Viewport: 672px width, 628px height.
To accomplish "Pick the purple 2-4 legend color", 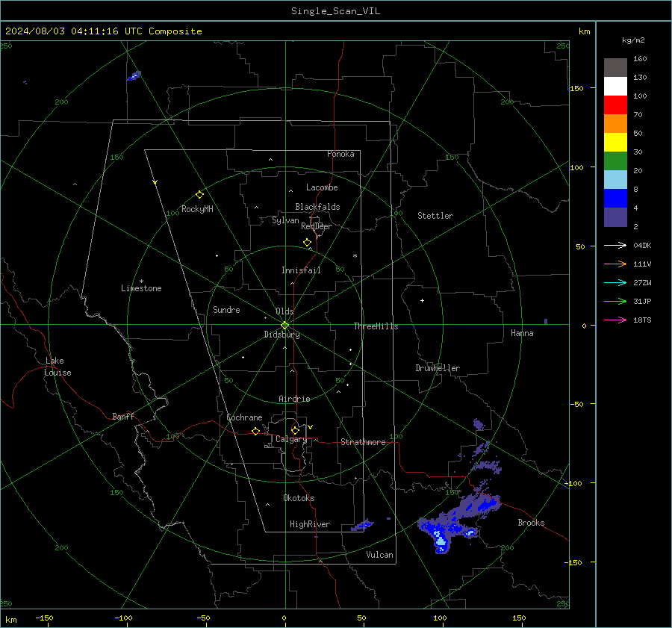I will tap(615, 217).
